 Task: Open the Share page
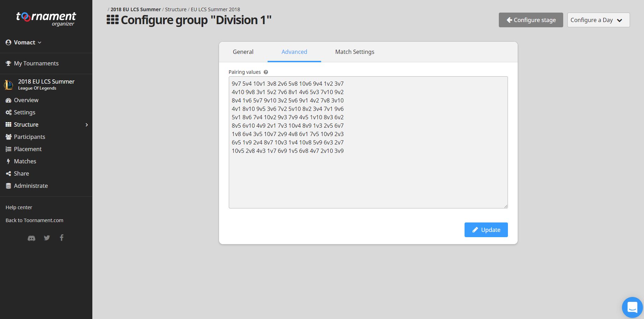point(21,173)
